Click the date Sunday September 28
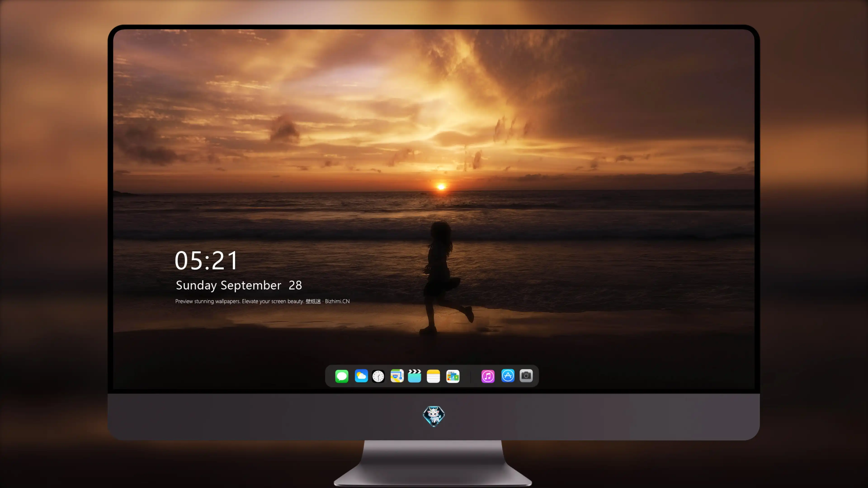868x488 pixels. (x=239, y=285)
